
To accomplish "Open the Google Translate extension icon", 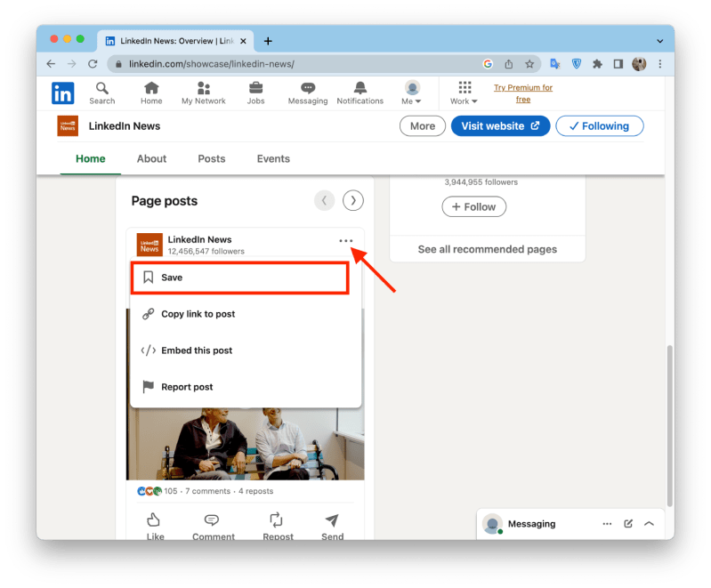I will tap(555, 64).
